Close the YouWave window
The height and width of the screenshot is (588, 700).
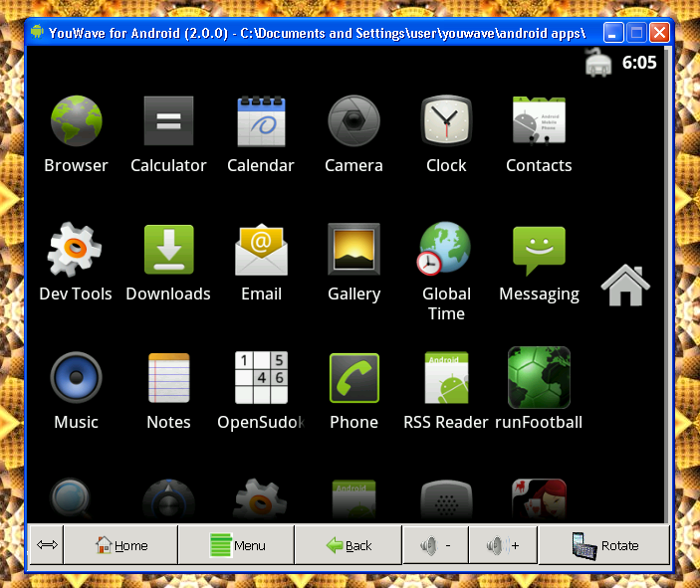pyautogui.click(x=659, y=33)
